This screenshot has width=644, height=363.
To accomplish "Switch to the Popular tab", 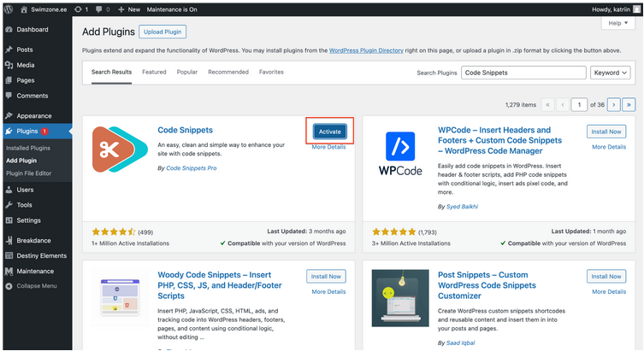I will click(187, 73).
